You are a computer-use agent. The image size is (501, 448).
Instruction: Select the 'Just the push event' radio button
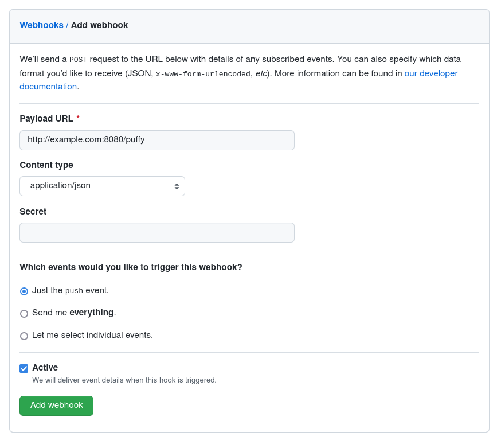pos(24,291)
